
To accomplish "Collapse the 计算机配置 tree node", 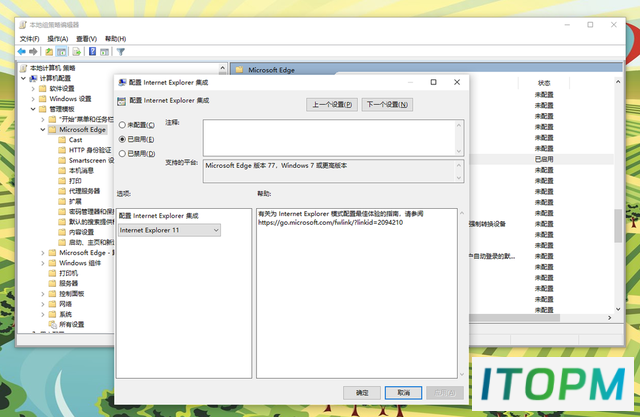I will coord(24,78).
